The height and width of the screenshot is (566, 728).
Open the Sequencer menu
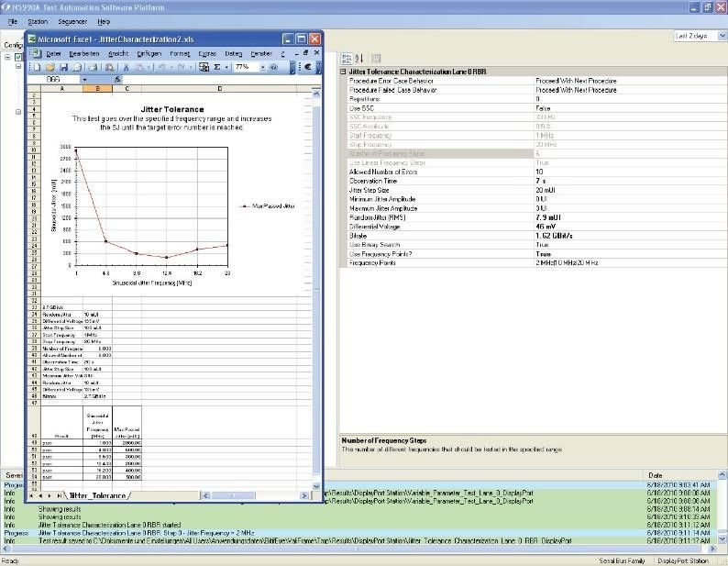point(72,21)
